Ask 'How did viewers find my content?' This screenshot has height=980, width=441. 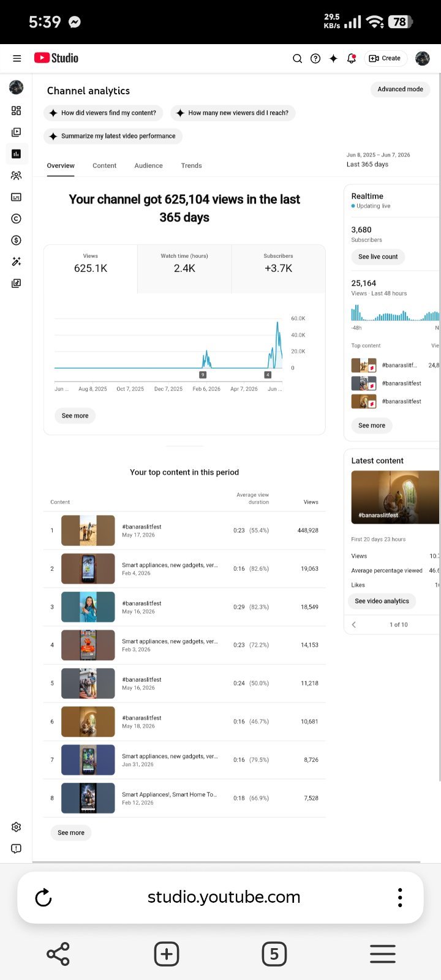(x=104, y=113)
